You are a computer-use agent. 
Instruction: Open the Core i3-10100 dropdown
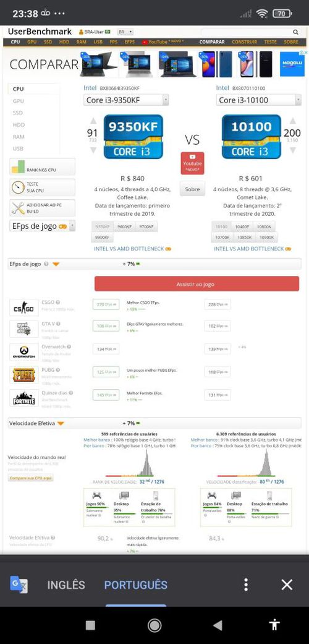(x=258, y=100)
